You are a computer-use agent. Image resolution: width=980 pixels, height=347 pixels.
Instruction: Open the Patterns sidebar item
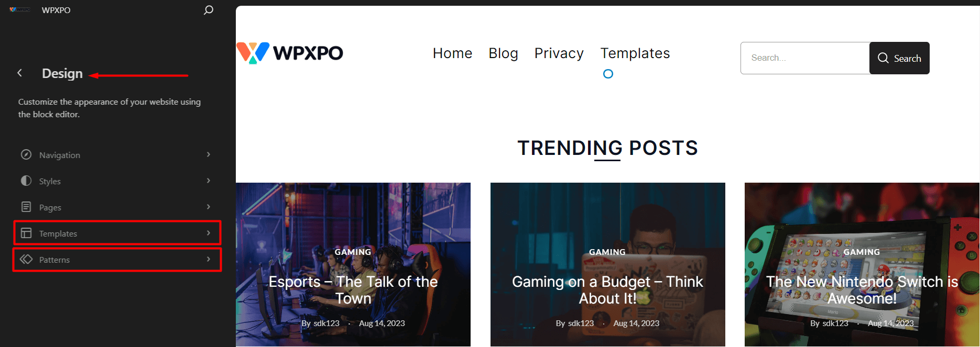117,260
